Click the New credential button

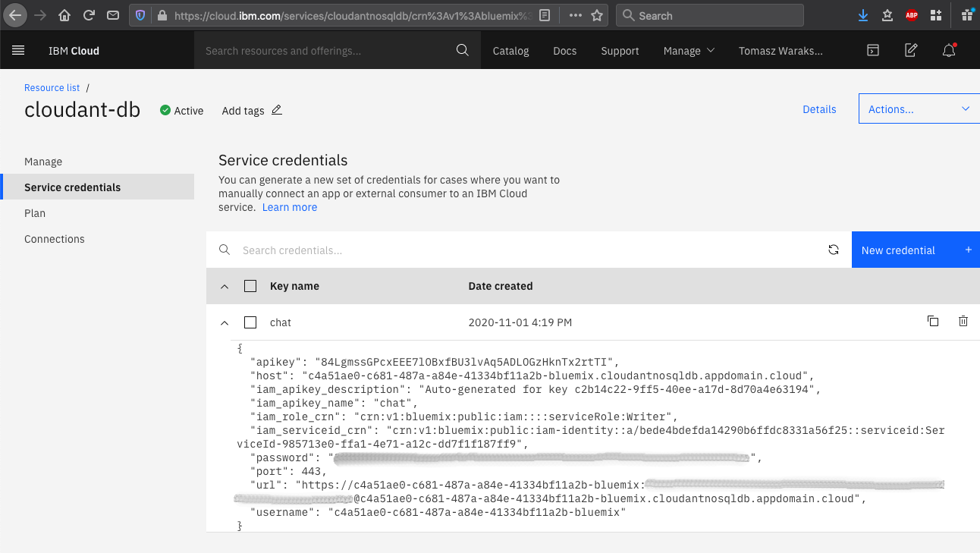pos(916,250)
